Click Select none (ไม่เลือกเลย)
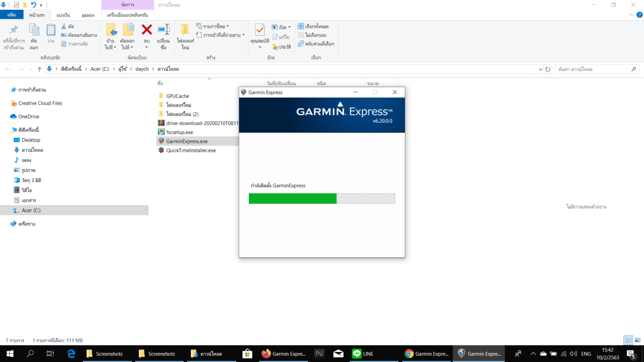The width and height of the screenshot is (644, 362). click(312, 35)
